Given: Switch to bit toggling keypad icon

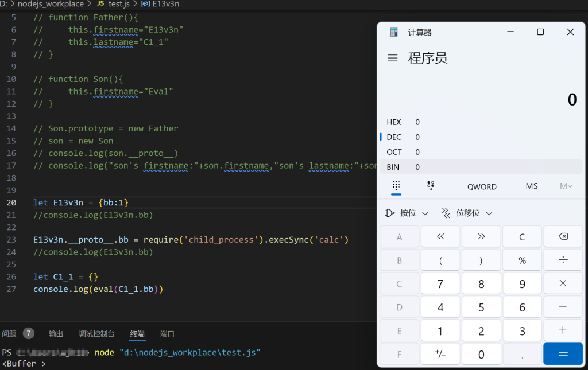Looking at the screenshot, I should point(431,186).
